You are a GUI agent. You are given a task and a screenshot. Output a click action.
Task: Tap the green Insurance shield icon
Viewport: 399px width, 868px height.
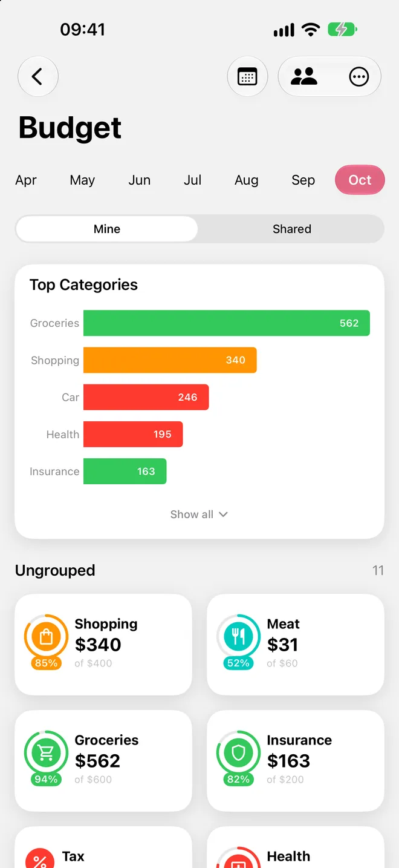pyautogui.click(x=238, y=753)
